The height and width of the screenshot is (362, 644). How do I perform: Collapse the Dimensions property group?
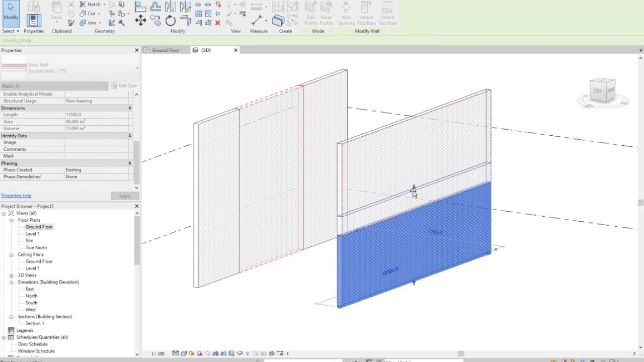129,108
